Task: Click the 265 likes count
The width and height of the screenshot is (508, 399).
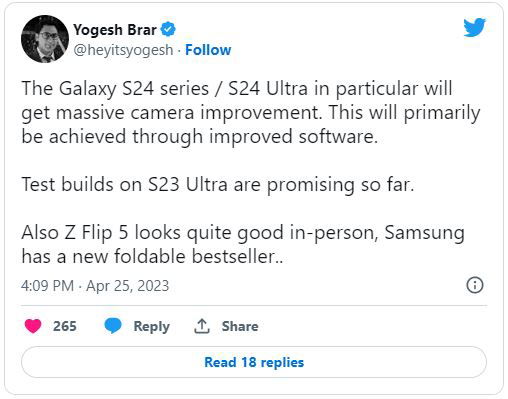Action: tap(65, 326)
